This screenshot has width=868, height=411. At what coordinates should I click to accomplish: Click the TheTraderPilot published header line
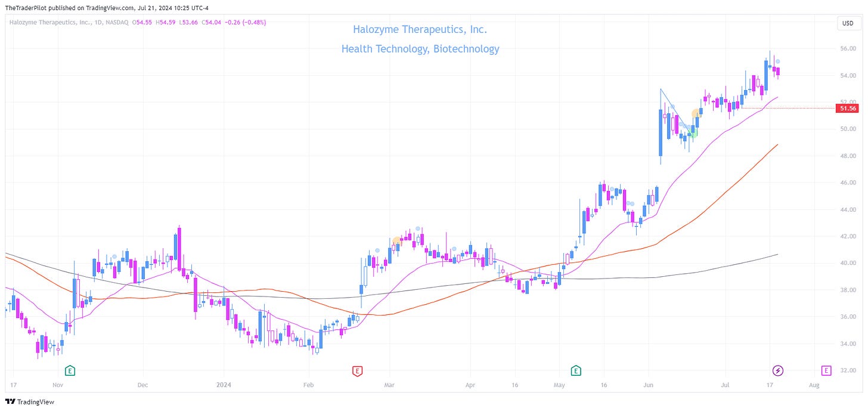(107, 8)
